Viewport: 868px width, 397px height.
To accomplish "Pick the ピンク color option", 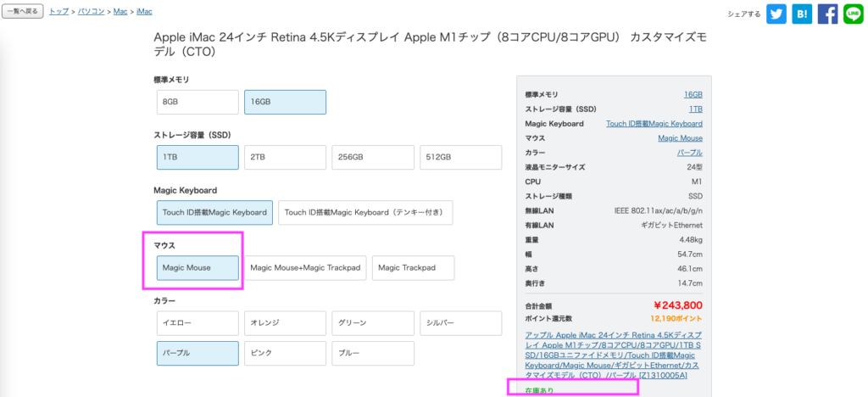I will point(285,353).
